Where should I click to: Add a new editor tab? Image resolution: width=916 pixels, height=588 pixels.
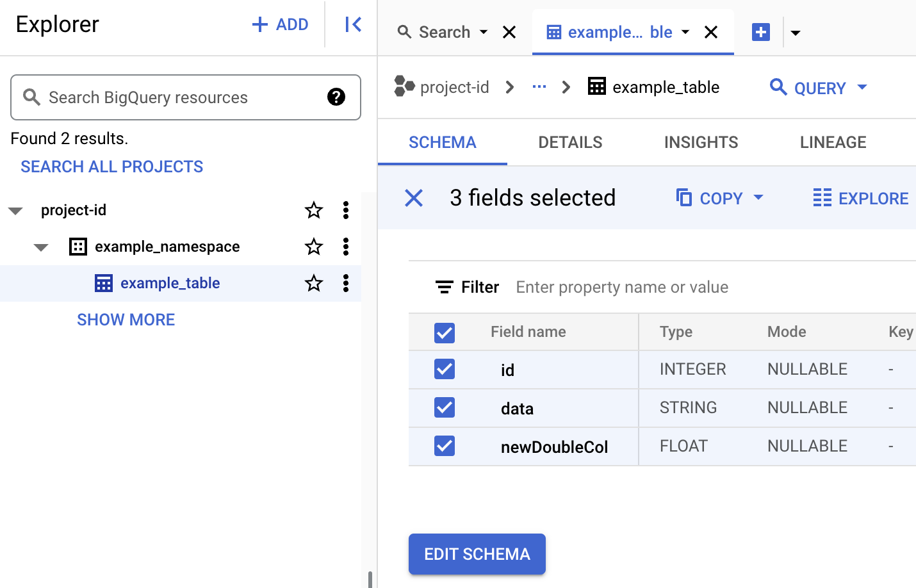point(760,32)
